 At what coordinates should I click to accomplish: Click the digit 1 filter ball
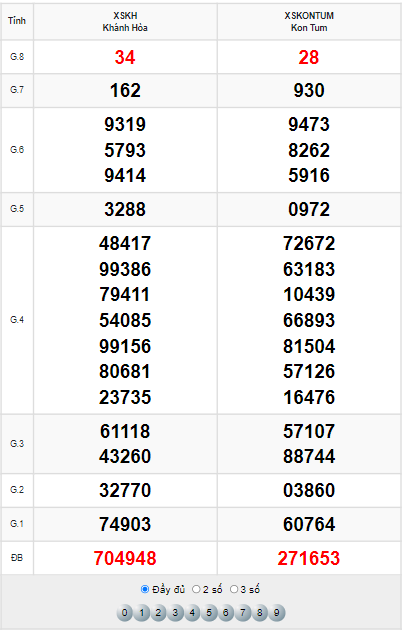[x=142, y=612]
